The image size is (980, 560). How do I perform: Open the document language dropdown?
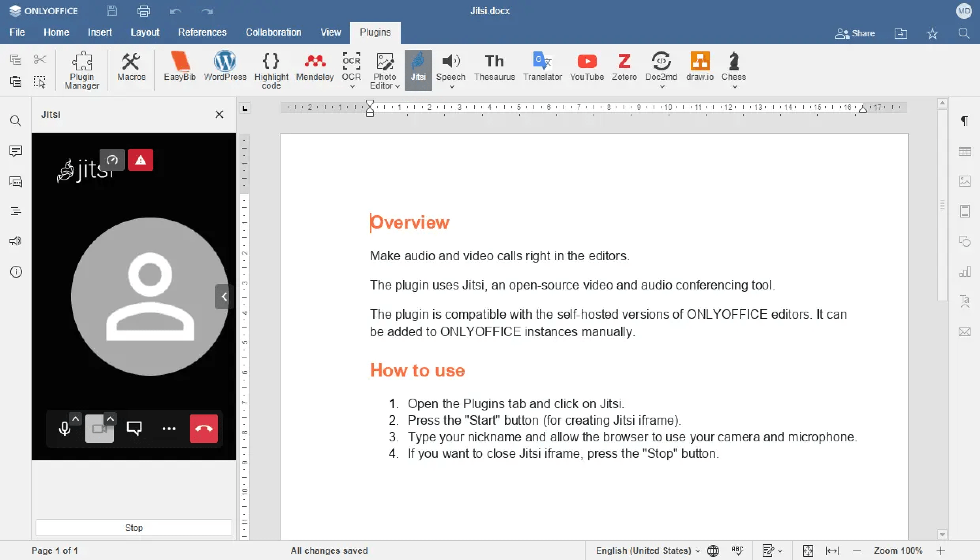(x=648, y=551)
